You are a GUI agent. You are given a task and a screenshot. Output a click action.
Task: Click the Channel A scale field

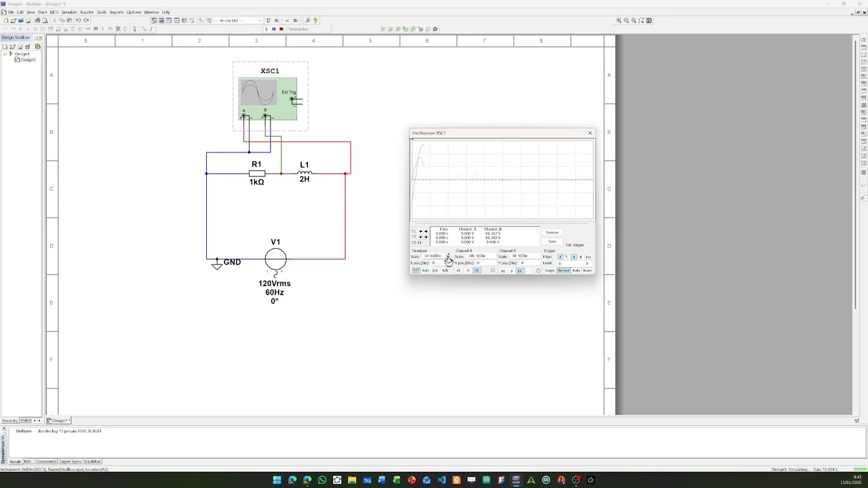point(481,256)
